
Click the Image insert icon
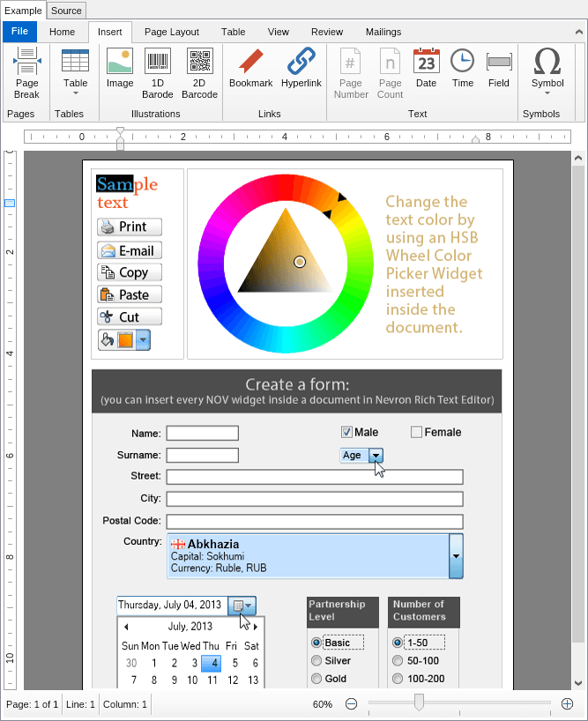click(120, 72)
